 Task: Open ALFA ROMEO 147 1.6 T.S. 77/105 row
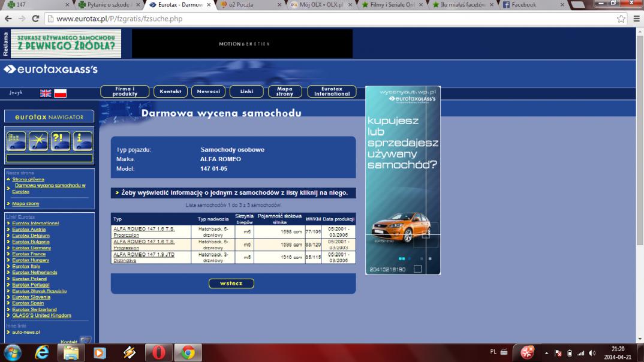coord(144,232)
